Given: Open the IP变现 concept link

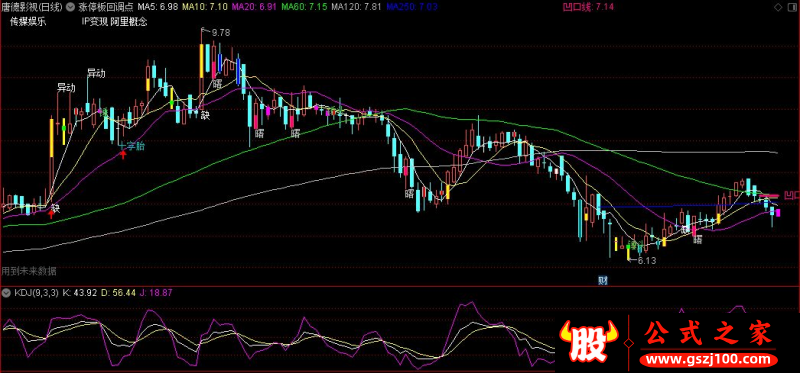Looking at the screenshot, I should click(x=94, y=22).
